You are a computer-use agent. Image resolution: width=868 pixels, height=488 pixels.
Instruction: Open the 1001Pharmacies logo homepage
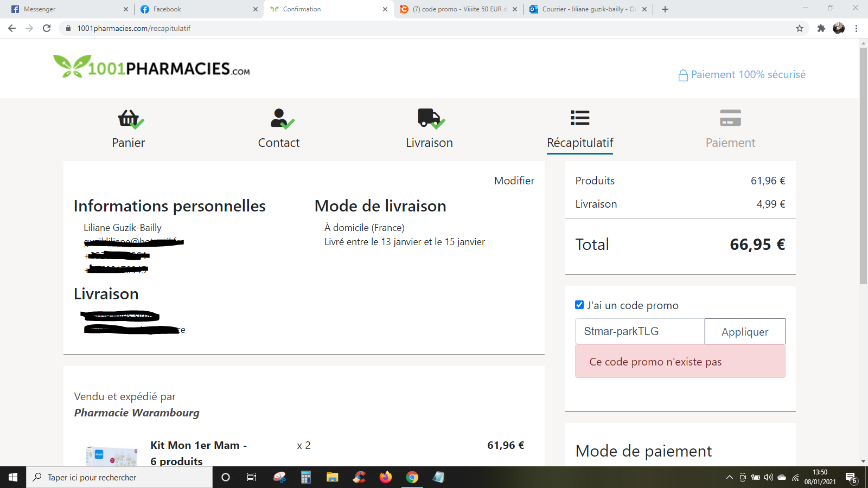pyautogui.click(x=151, y=67)
